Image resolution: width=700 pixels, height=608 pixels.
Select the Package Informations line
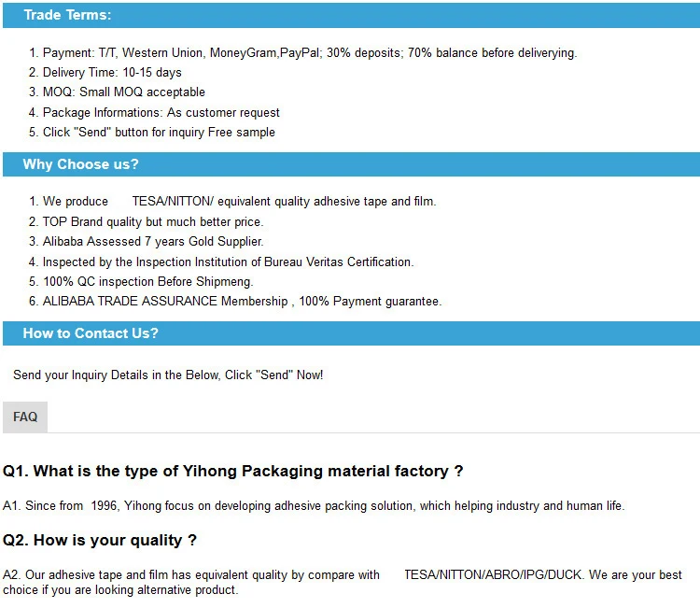click(154, 113)
